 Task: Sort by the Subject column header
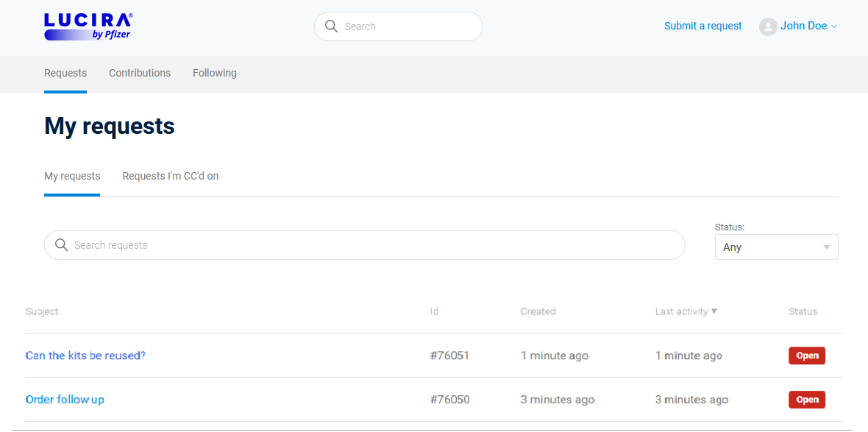tap(41, 311)
